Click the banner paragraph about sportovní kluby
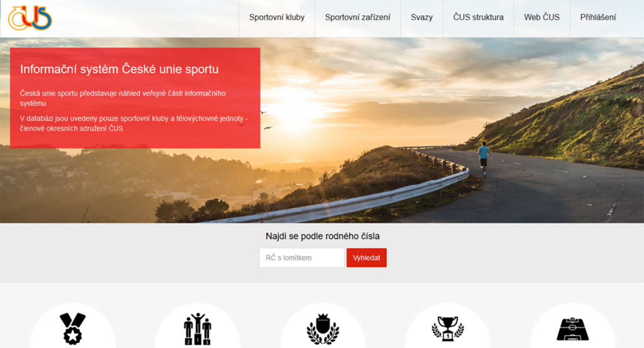644x348 pixels. (134, 123)
